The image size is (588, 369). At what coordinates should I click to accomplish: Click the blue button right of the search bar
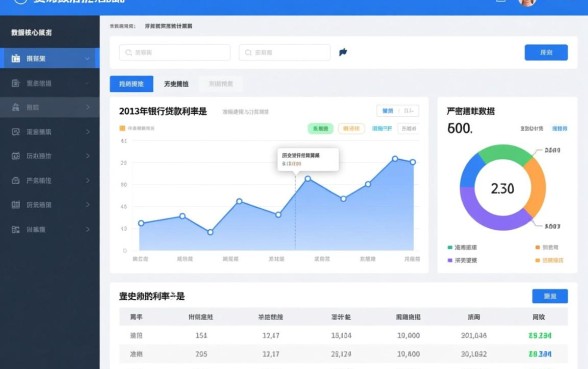tap(546, 52)
